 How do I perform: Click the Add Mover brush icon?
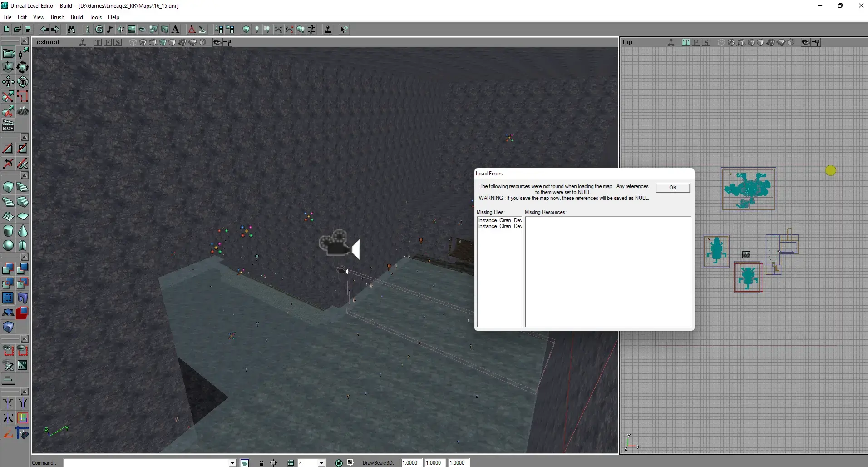[x=8, y=313]
